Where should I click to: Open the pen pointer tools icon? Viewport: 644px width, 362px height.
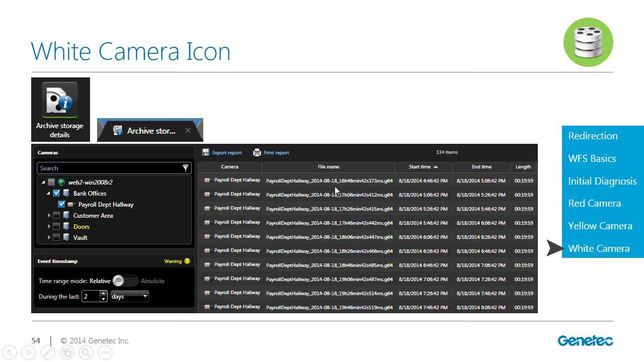click(x=48, y=353)
